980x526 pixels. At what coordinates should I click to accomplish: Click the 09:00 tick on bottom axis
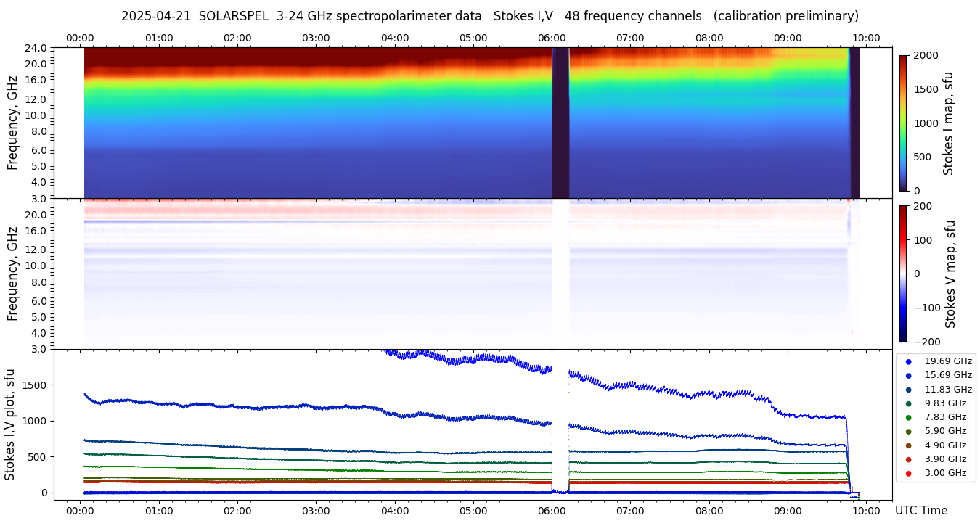[788, 510]
